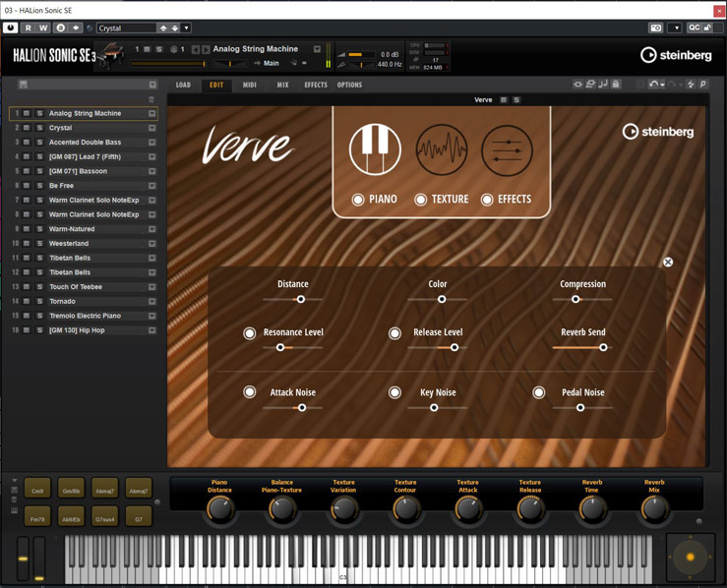Adjust the Distance slider handle
The height and width of the screenshot is (588, 727).
[301, 299]
